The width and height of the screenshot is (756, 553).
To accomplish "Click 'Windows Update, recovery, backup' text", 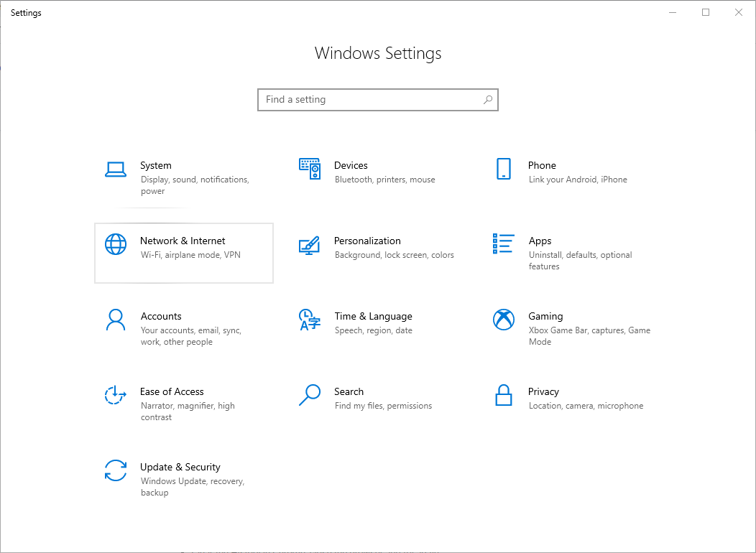I will click(193, 487).
